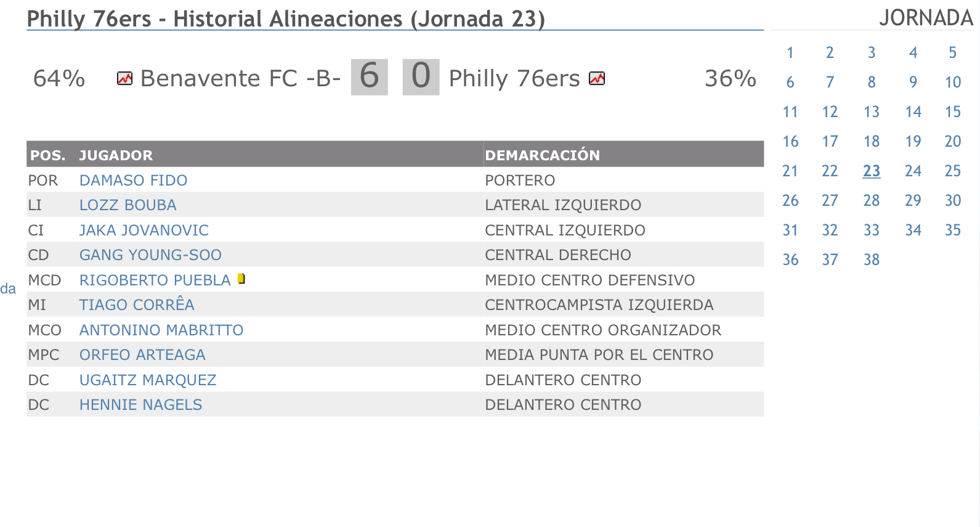Image resolution: width=980 pixels, height=527 pixels.
Task: View jornada 15 lineup
Action: [x=953, y=112]
